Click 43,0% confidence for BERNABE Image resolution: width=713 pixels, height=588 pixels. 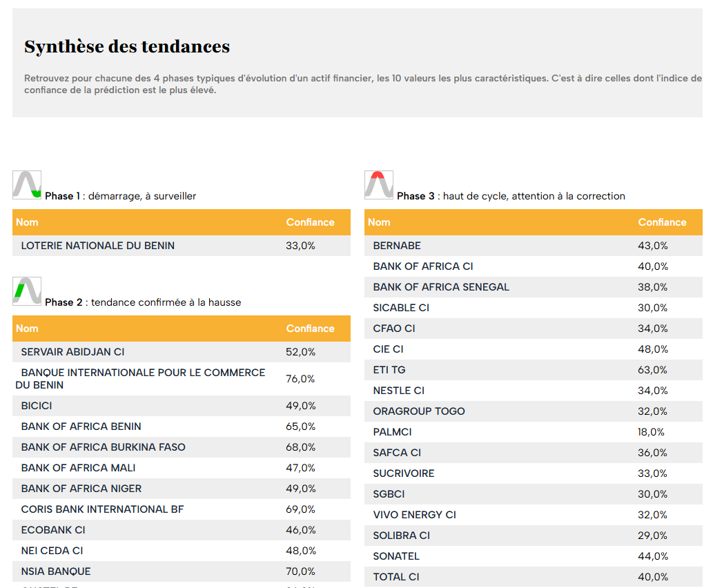[652, 246]
